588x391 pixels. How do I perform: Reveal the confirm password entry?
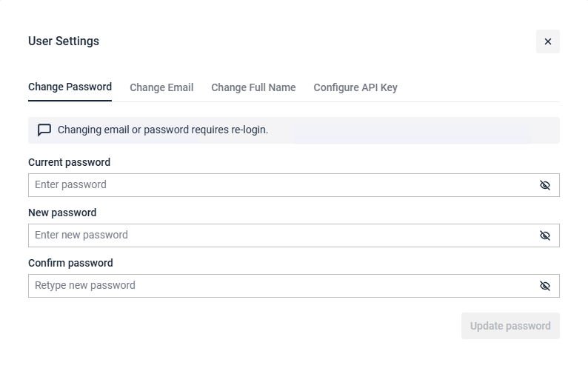(x=545, y=286)
